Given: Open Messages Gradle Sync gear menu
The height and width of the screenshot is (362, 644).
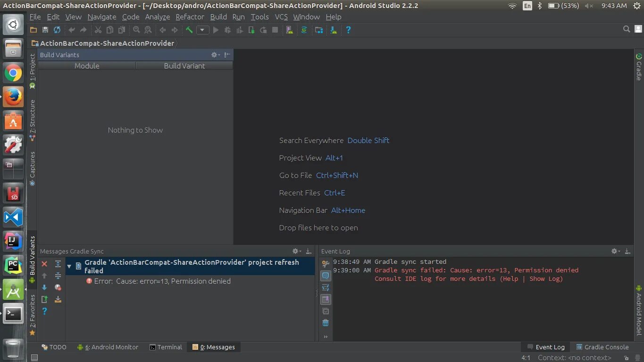Looking at the screenshot, I should tap(296, 251).
